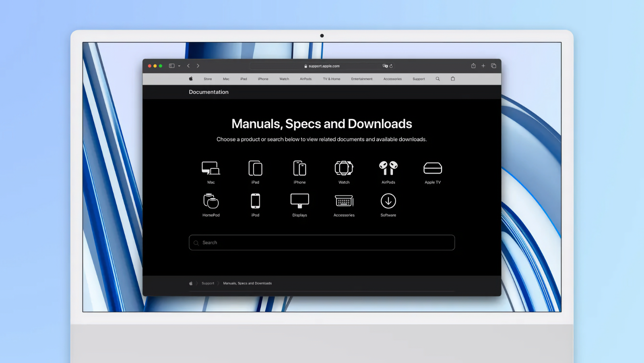The height and width of the screenshot is (363, 644).
Task: Click the Apple logo in site navigation
Action: (191, 79)
